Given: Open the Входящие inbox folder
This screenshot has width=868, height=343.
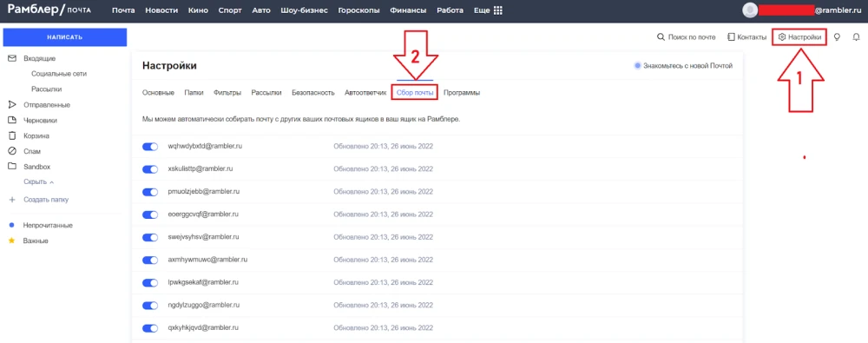Looking at the screenshot, I should click(39, 58).
